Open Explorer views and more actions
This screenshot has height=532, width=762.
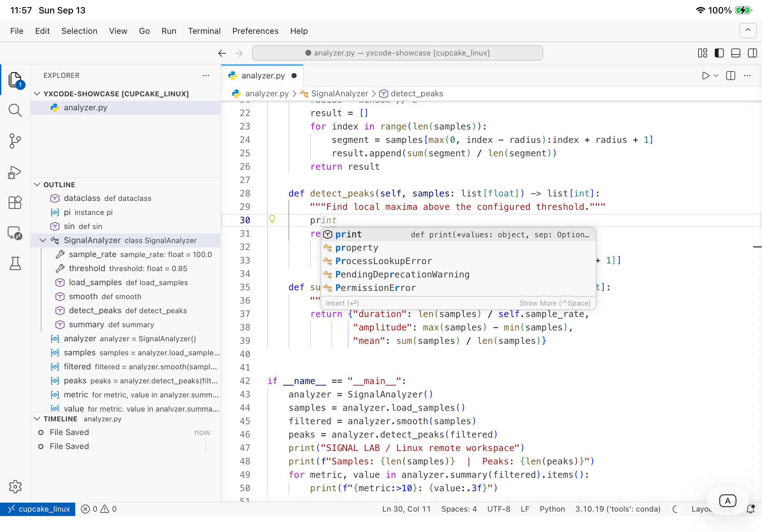click(x=206, y=76)
